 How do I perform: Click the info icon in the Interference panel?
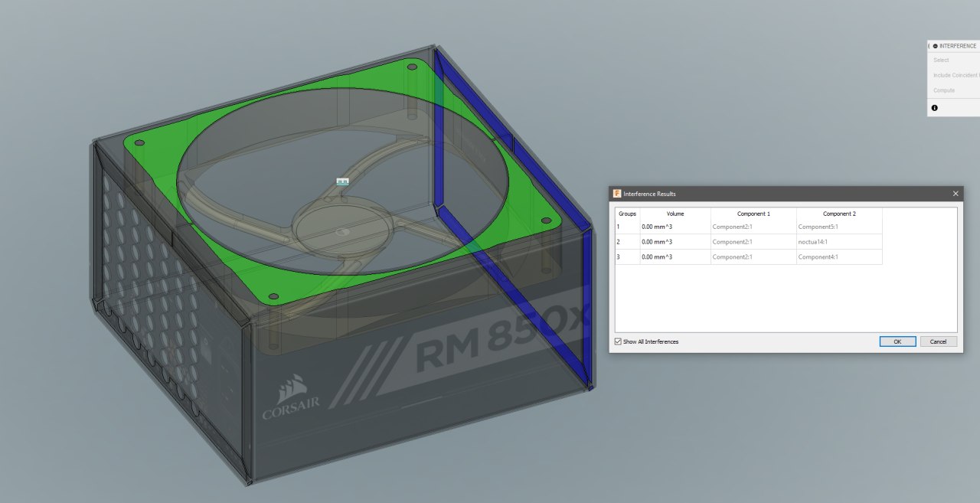[934, 108]
